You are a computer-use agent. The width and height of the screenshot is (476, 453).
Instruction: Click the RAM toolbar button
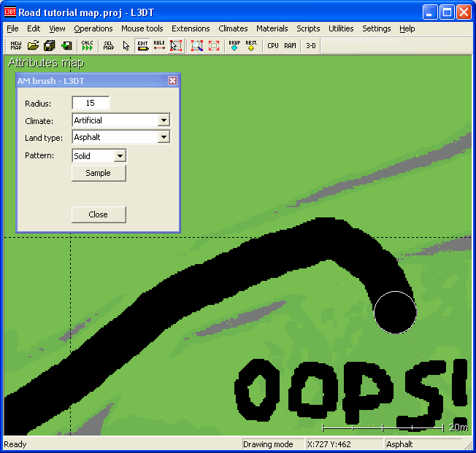click(290, 45)
